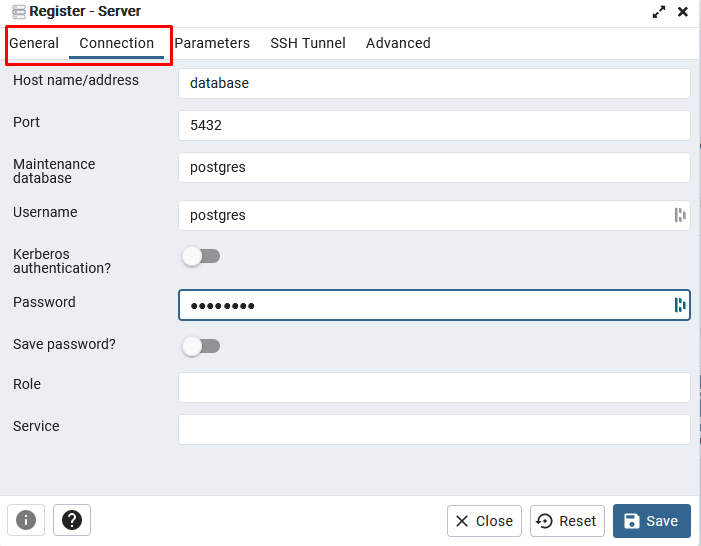The width and height of the screenshot is (701, 546).
Task: Turn on Save password switch
Action: click(201, 346)
